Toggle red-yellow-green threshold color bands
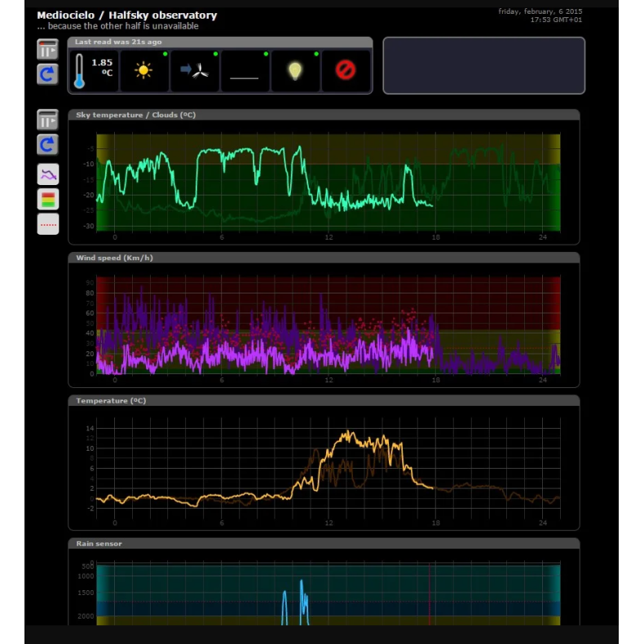The height and width of the screenshot is (644, 644). pos(48,199)
